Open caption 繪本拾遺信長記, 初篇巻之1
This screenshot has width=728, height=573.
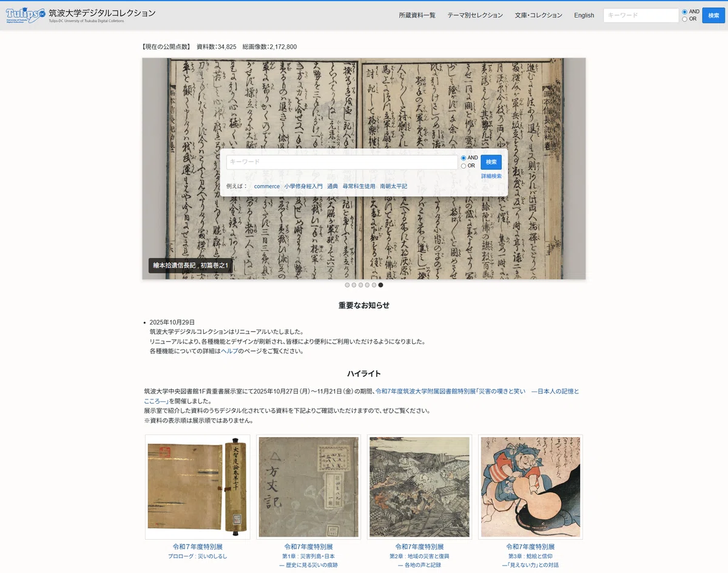(x=190, y=265)
